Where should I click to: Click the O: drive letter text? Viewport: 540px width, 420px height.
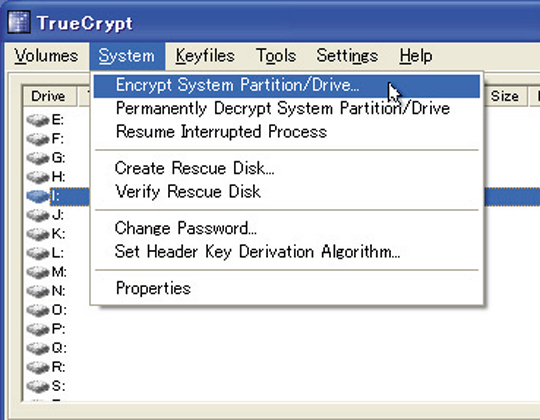(59, 310)
